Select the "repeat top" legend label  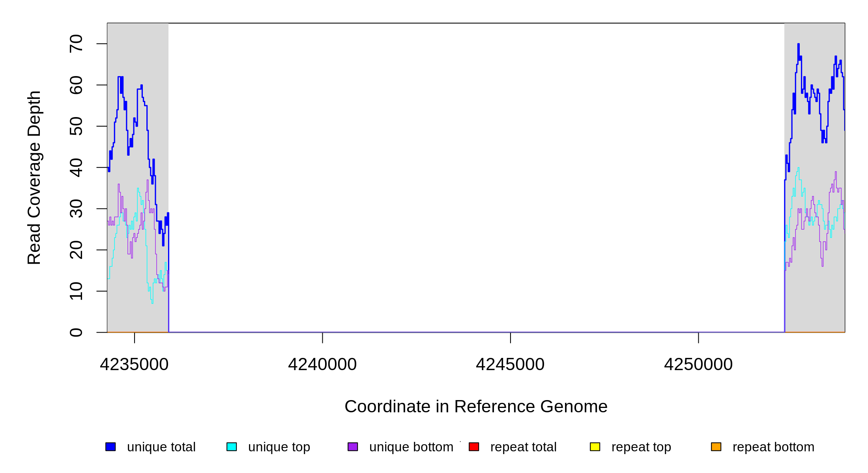tap(641, 447)
